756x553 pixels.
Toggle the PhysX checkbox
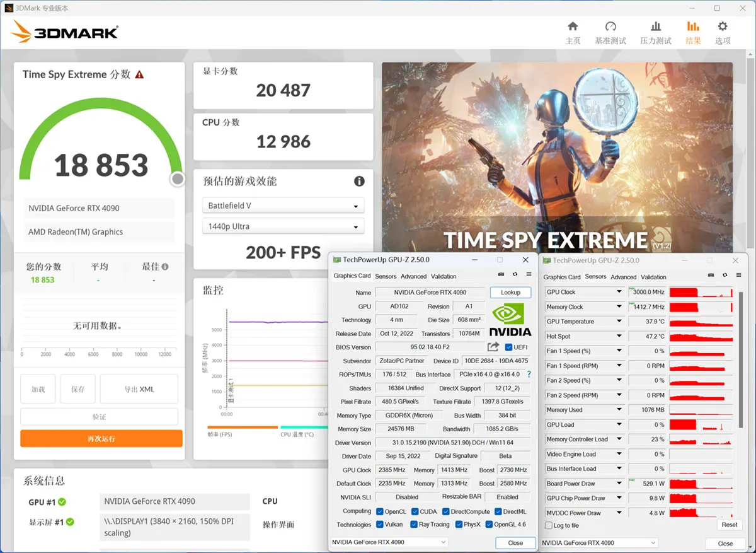click(x=459, y=525)
